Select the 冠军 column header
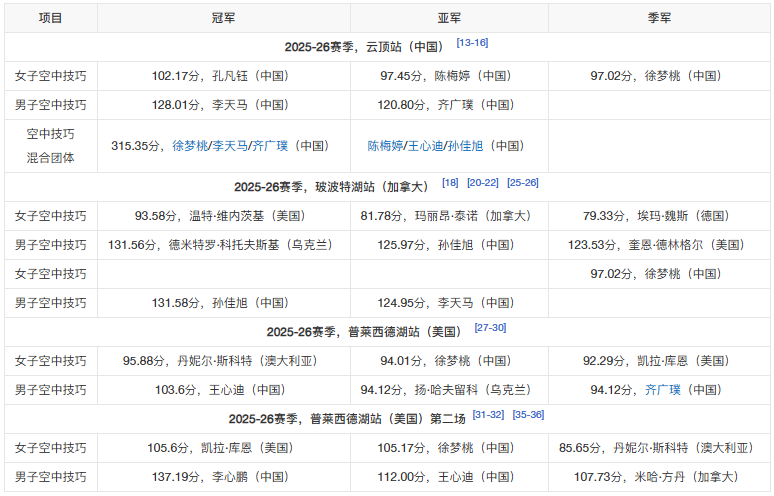 (224, 18)
